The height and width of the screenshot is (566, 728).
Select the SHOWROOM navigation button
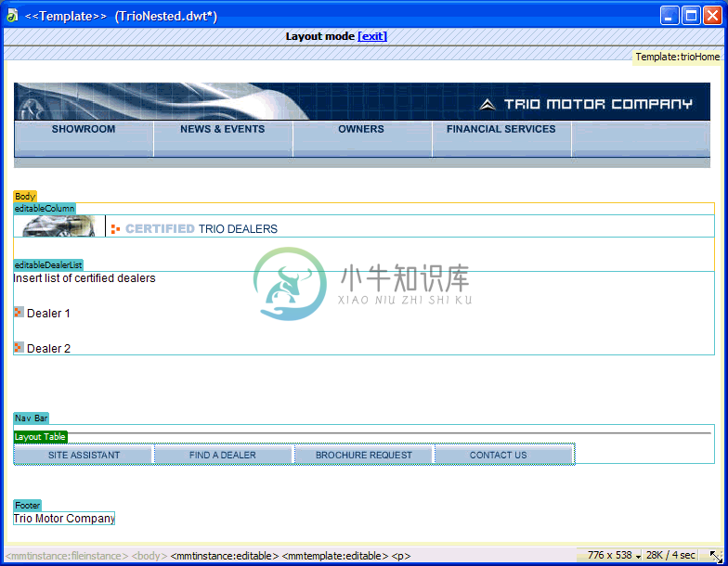pyautogui.click(x=84, y=139)
